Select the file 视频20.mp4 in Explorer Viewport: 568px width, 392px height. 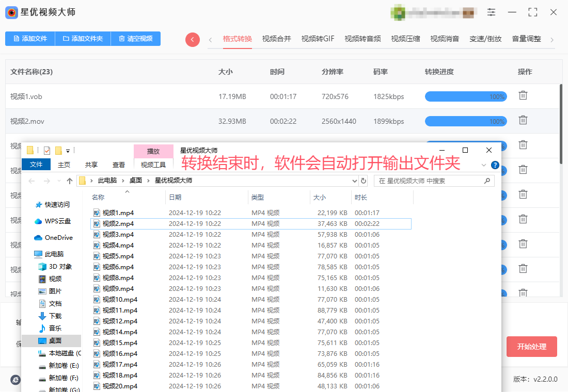(x=250, y=386)
